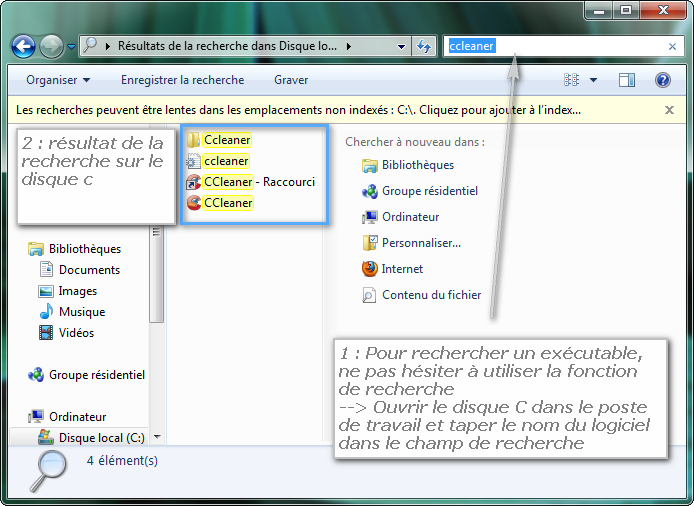Open the view options dropdown arrow
694x506 pixels.
pyautogui.click(x=594, y=80)
